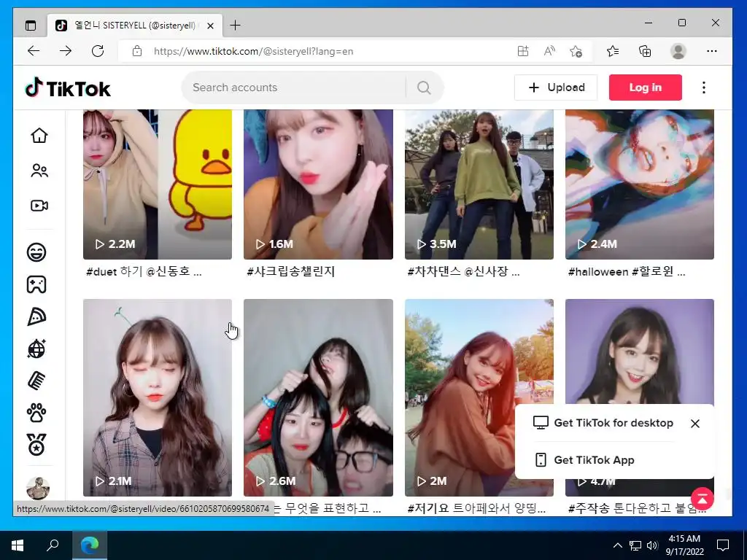
Task: Open network status in system tray
Action: pyautogui.click(x=635, y=545)
